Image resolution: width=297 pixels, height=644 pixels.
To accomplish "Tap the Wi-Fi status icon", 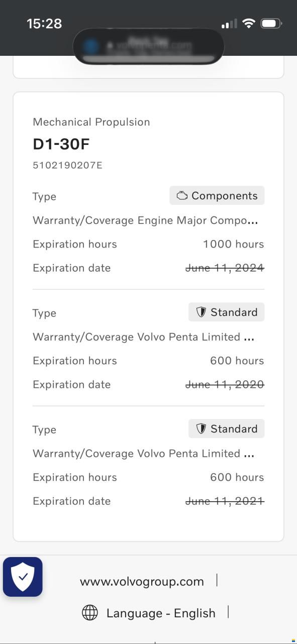I will point(248,23).
